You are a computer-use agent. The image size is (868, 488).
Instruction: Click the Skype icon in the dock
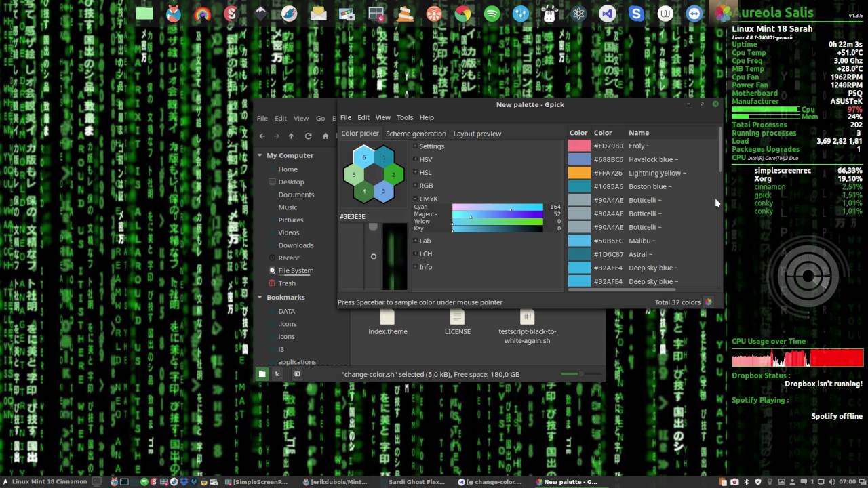[636, 14]
